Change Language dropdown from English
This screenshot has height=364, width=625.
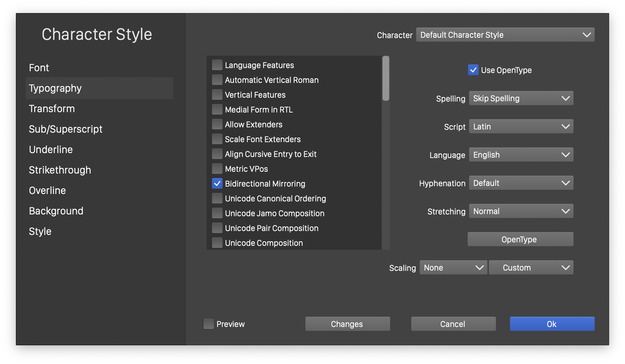tap(521, 155)
